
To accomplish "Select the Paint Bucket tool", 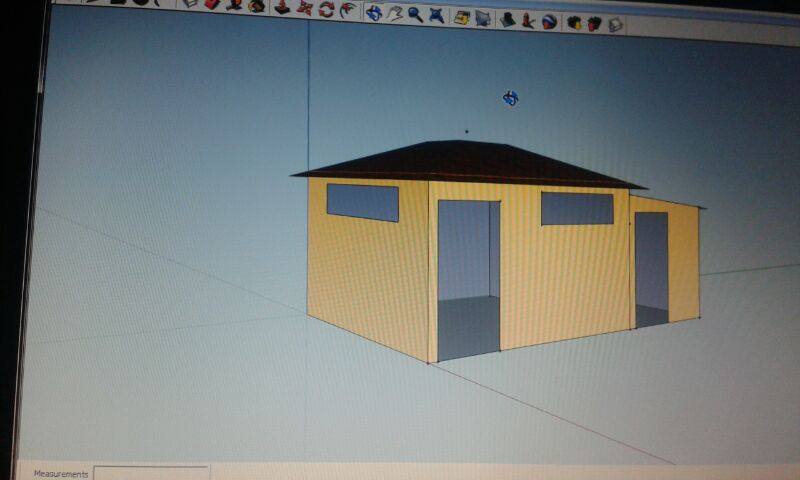I will pyautogui.click(x=257, y=6).
